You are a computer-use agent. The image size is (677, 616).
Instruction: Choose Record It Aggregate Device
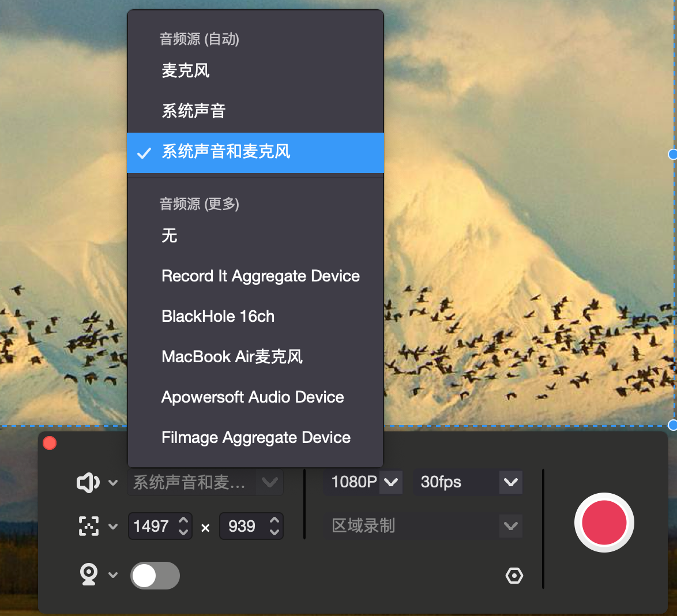coord(255,276)
